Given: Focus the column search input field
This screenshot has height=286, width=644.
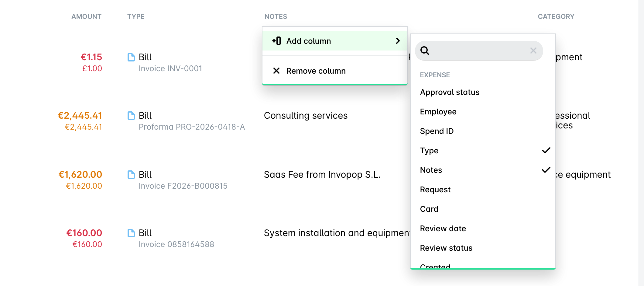Looking at the screenshot, I should 479,51.
